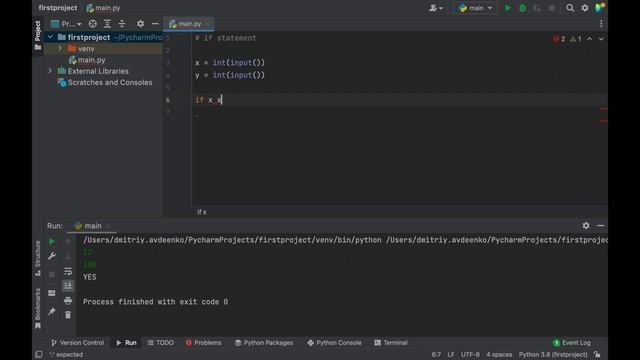
Task: Open the user account dropdown icon
Action: [436, 8]
